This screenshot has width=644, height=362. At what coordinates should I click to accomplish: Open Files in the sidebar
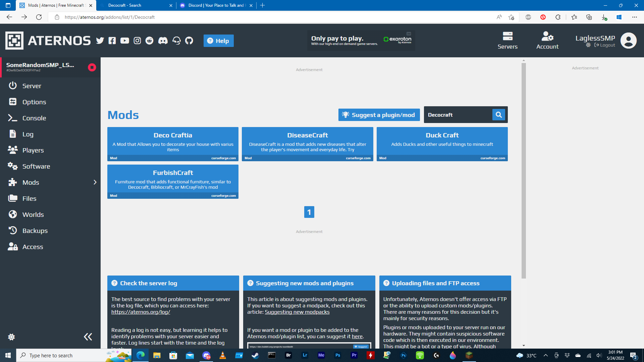click(x=50, y=198)
